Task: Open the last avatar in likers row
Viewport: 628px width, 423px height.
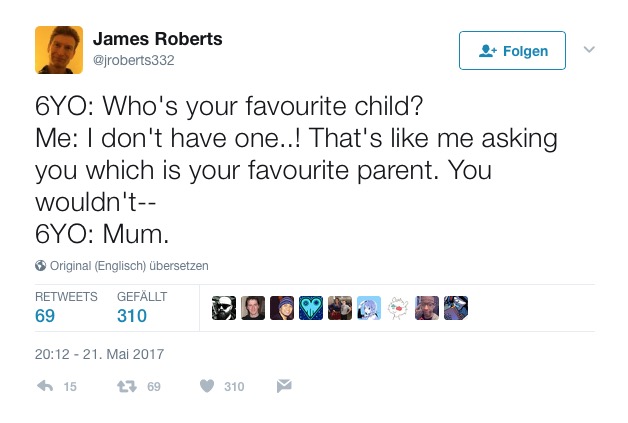Action: (456, 308)
